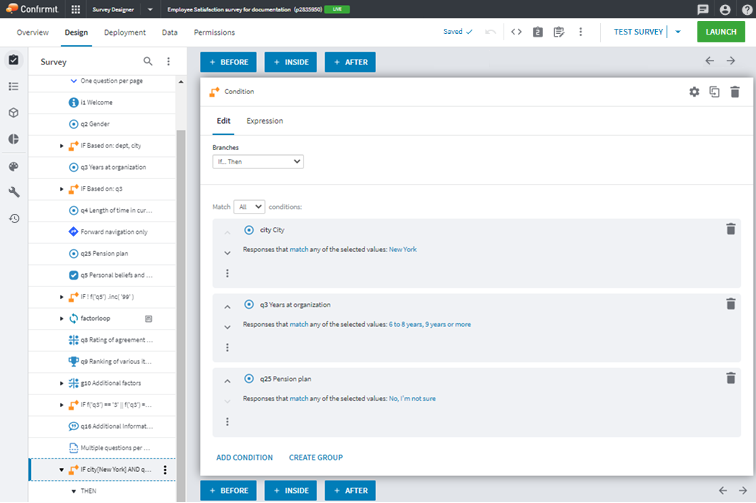Switch to Expression tab
The height and width of the screenshot is (503, 756).
pos(265,121)
